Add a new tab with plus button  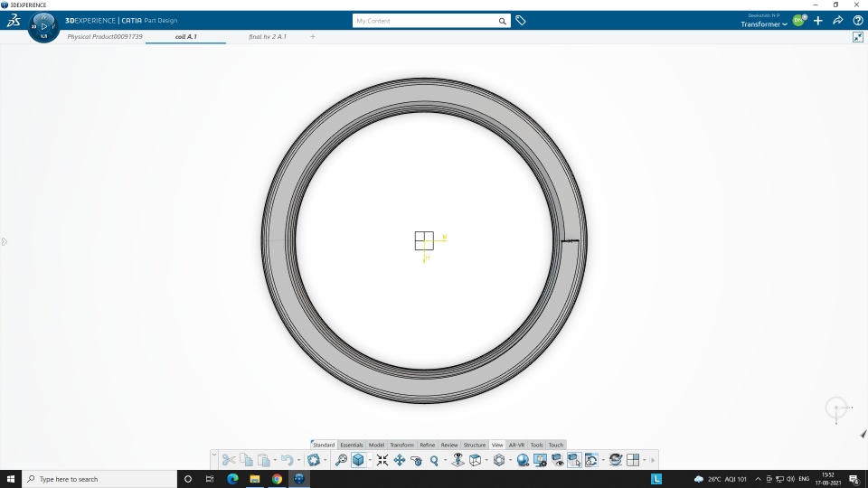click(313, 36)
